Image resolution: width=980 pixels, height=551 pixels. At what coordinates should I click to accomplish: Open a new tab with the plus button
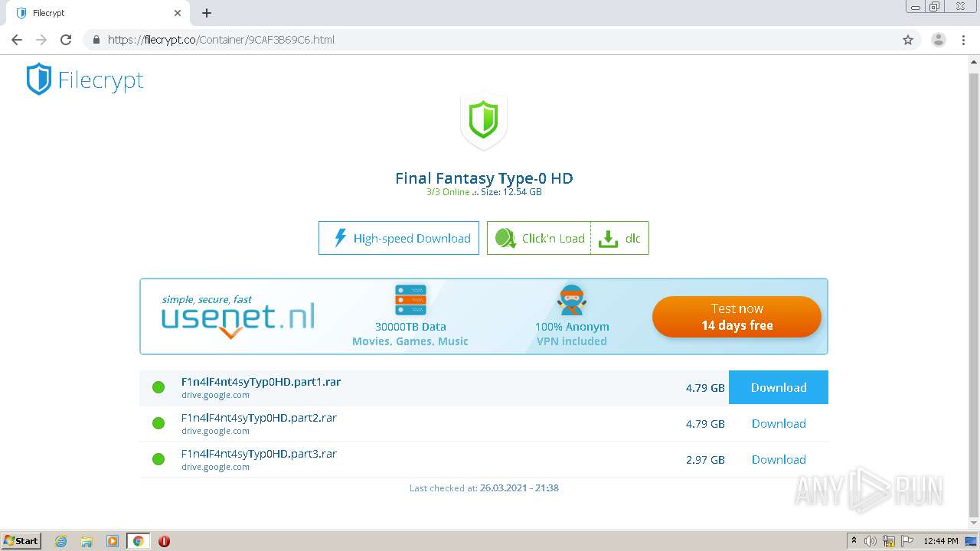coord(207,13)
